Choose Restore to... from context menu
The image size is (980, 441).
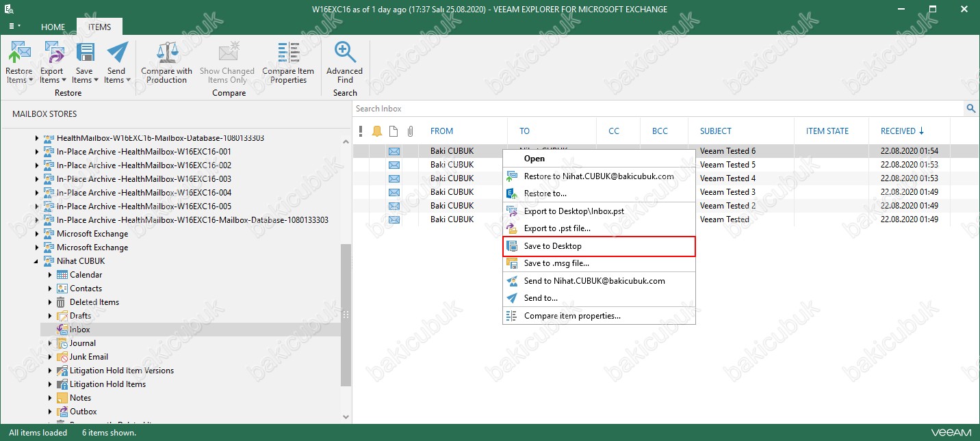(599, 193)
